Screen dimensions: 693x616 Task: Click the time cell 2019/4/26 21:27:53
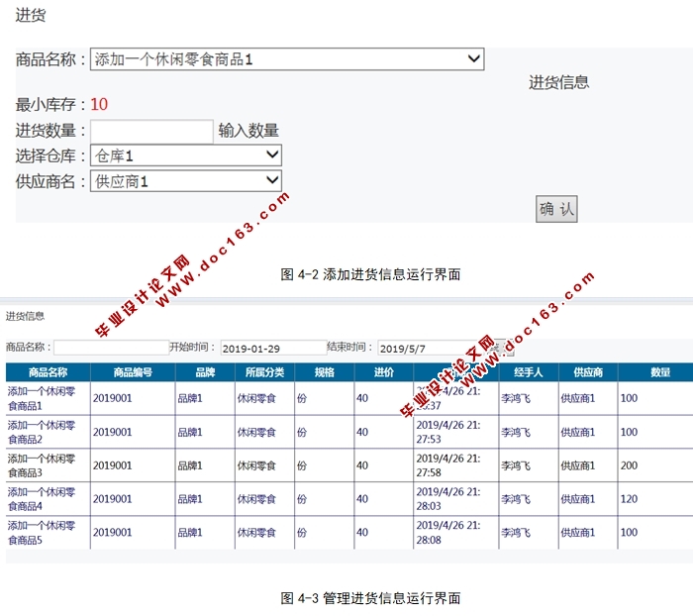coord(456,432)
